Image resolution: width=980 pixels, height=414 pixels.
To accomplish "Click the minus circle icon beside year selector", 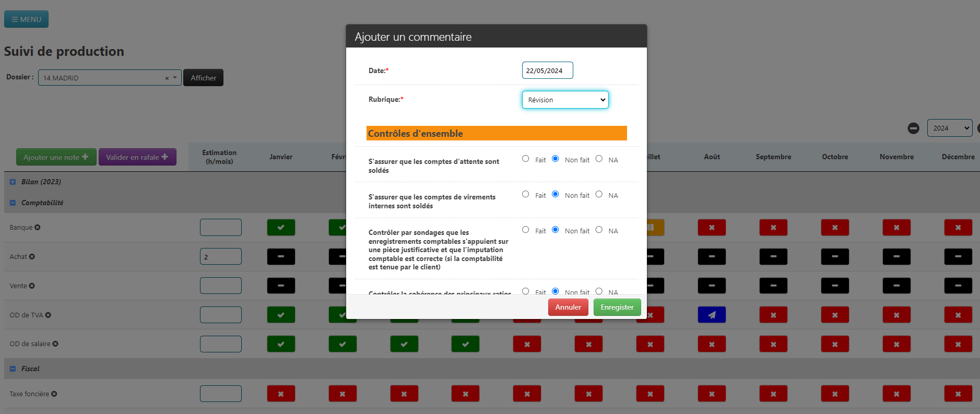I will point(913,128).
